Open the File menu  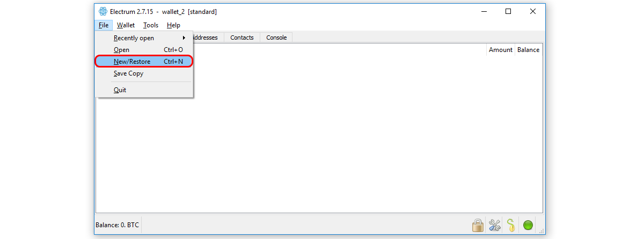point(104,25)
